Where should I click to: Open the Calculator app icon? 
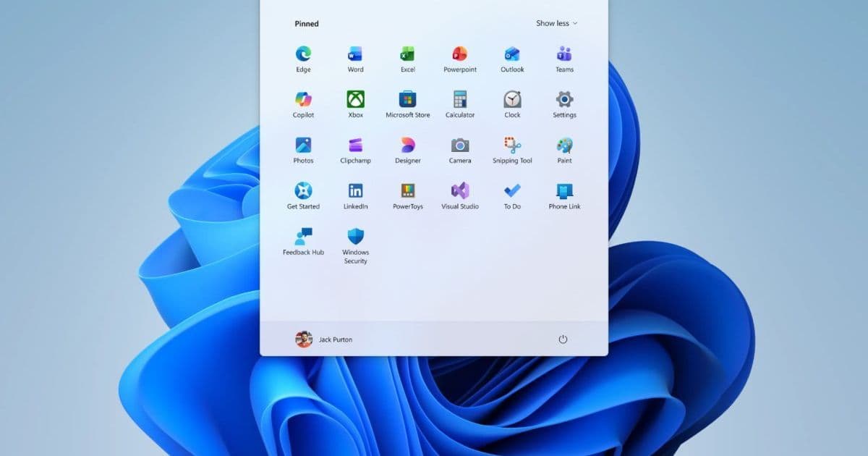460,99
